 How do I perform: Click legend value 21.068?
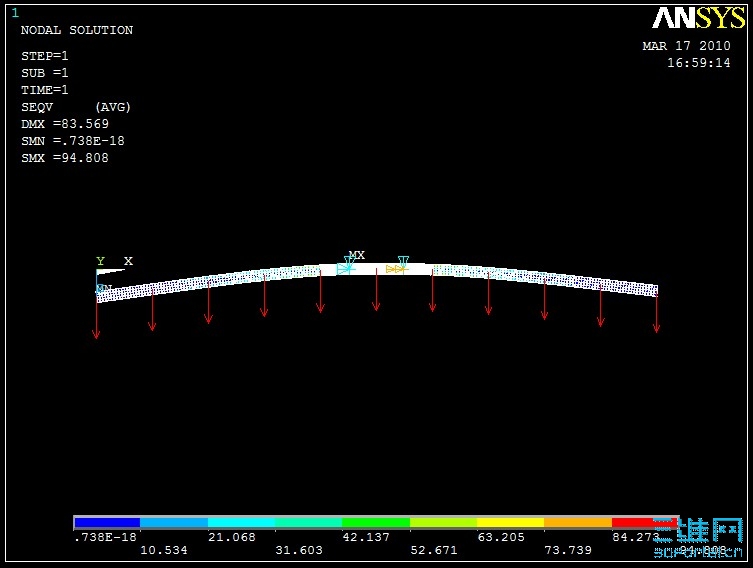click(x=231, y=537)
